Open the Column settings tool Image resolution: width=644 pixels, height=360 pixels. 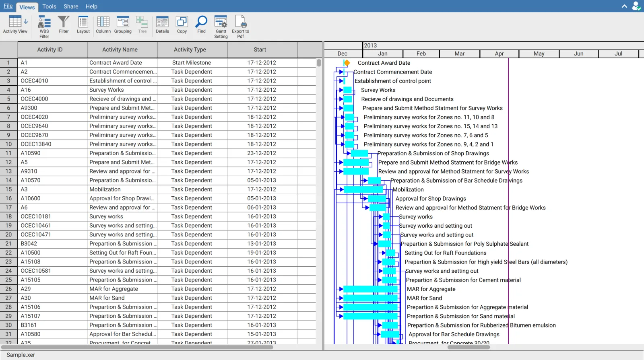[103, 25]
